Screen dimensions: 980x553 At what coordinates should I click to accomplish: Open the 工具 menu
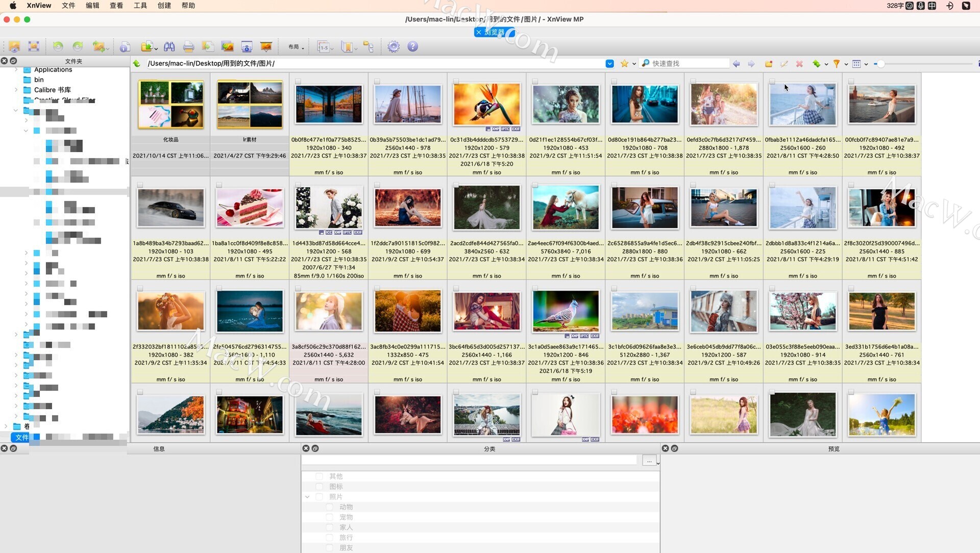140,6
